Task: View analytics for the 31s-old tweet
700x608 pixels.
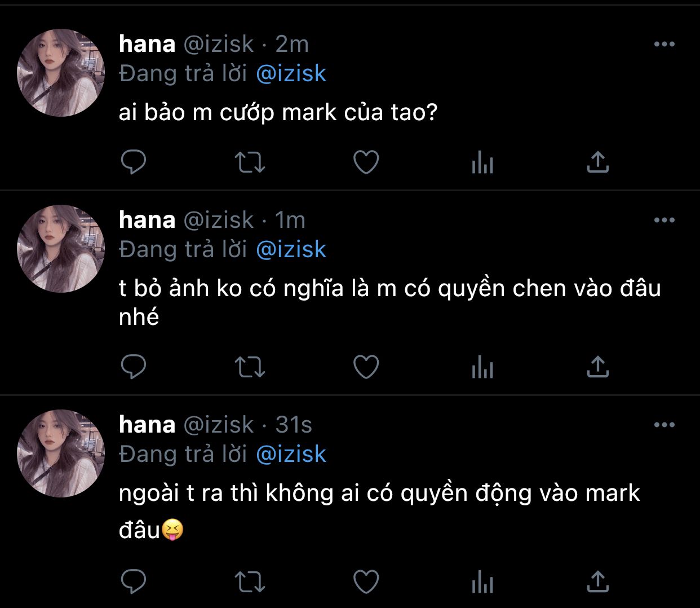Action: [x=482, y=582]
